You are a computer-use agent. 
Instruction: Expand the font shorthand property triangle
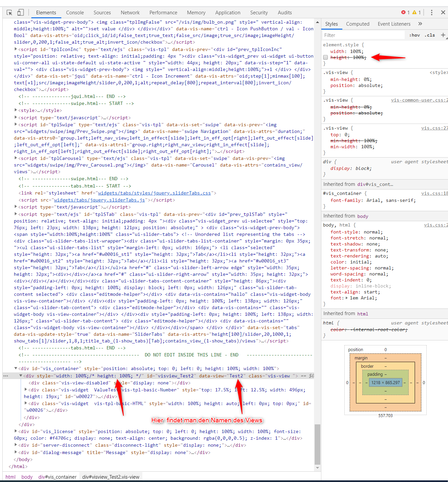(347, 298)
